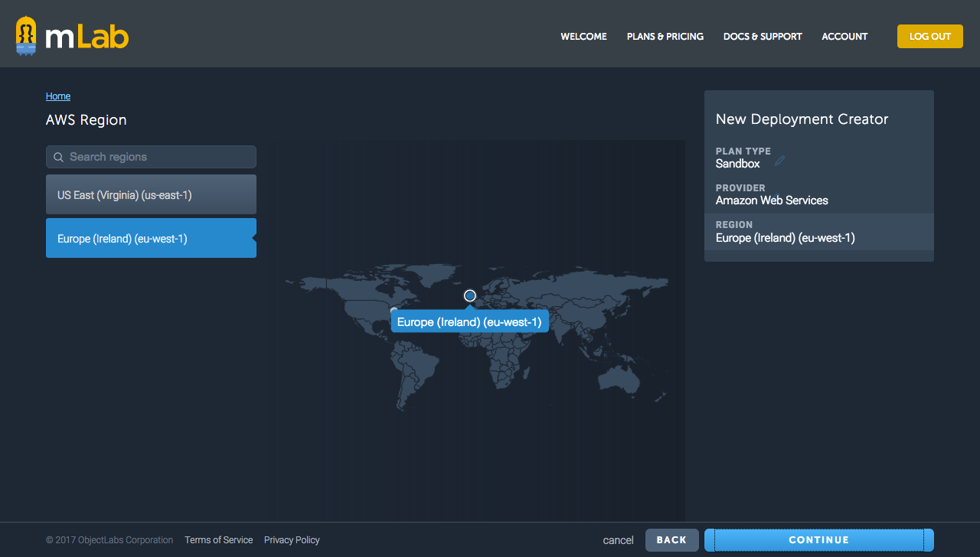Screen dimensions: 980x557
Task: Click the Region value in deployment summary
Action: (786, 238)
